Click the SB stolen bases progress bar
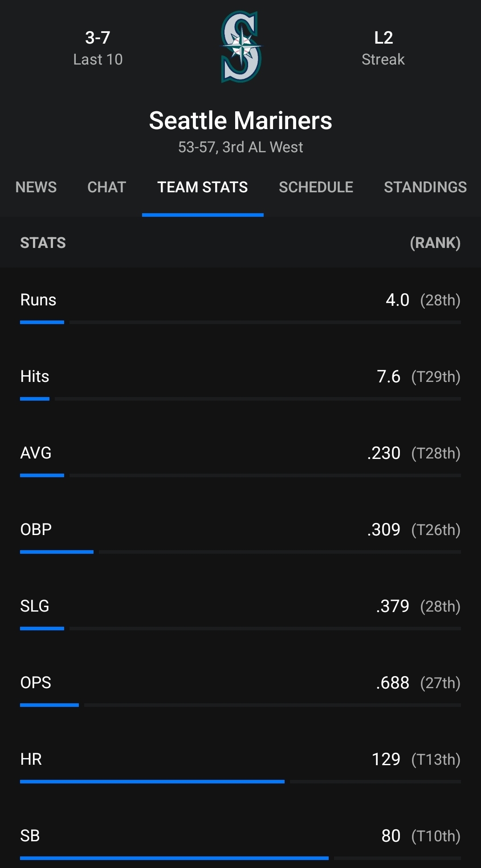 pos(240,858)
